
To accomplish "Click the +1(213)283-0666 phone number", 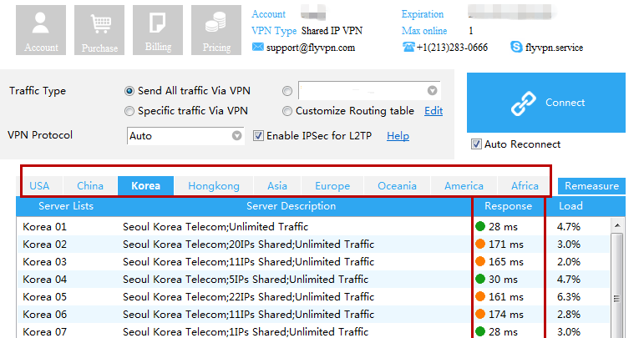I will coord(452,48).
